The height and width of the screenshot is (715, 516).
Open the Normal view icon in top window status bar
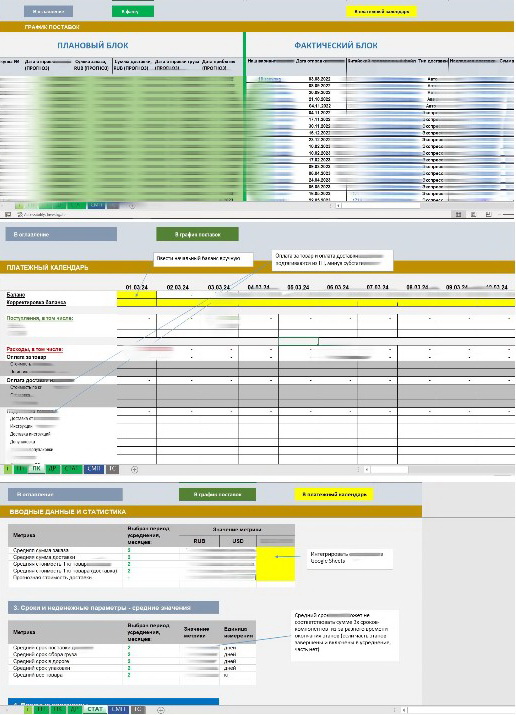pos(458,214)
